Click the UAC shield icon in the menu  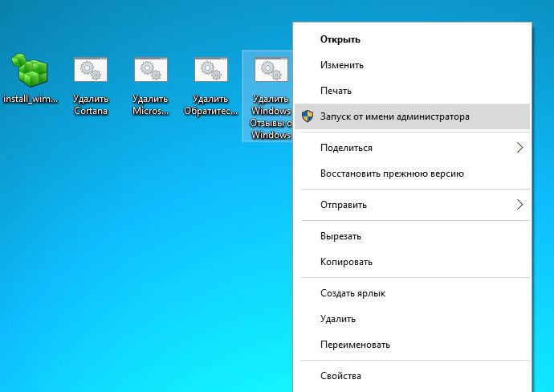pos(308,116)
